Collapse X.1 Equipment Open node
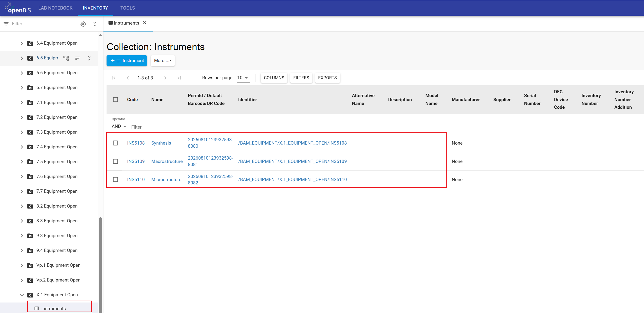644x313 pixels. (22, 295)
